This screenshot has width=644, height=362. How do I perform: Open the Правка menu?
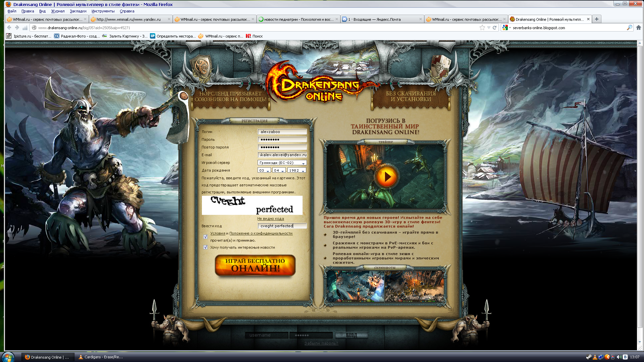(x=28, y=11)
